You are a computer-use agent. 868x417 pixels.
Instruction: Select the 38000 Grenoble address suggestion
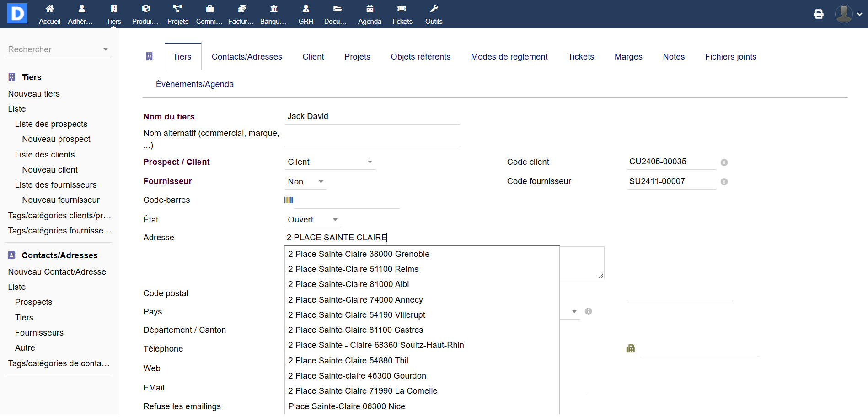359,254
